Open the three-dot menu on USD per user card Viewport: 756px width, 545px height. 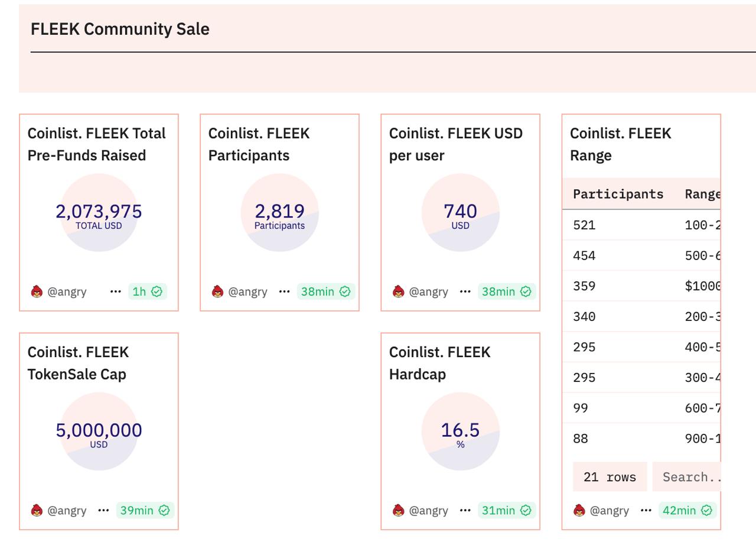[465, 291]
